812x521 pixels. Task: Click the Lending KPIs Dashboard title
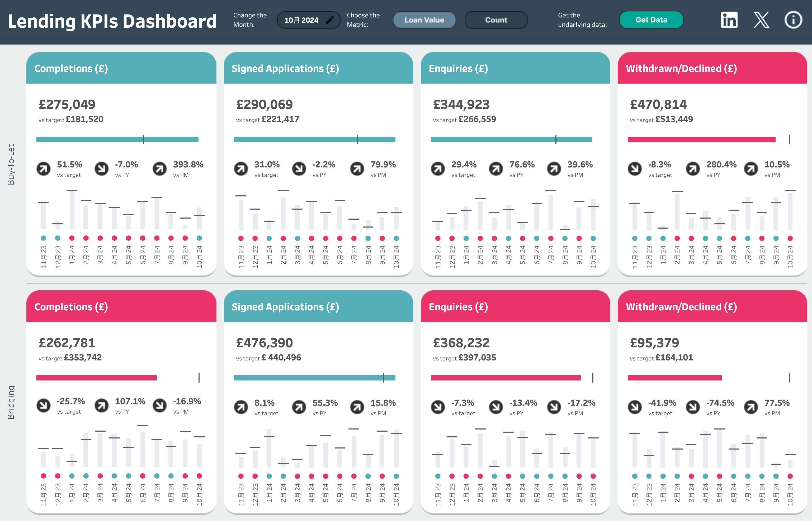coord(112,21)
